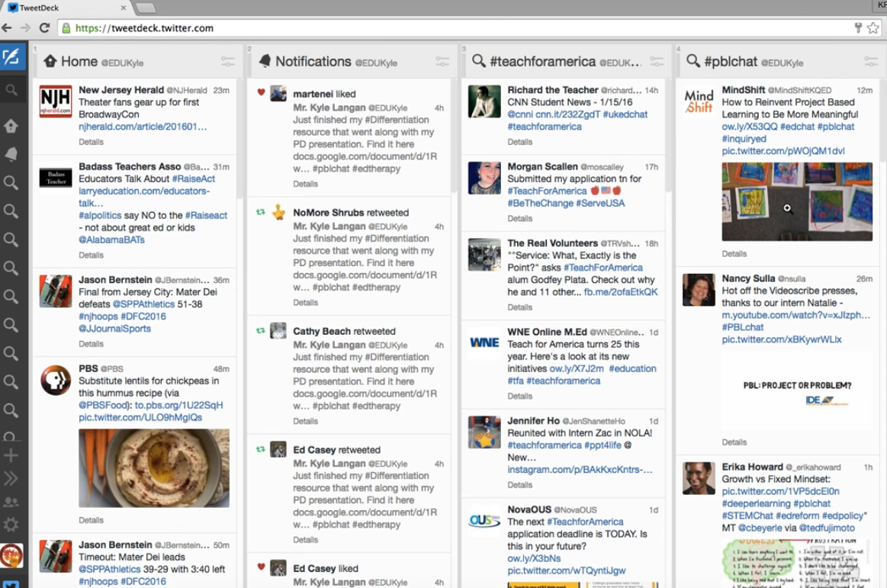Open WNE Online M.Ed logo avatar
This screenshot has height=588, width=887.
pos(484,343)
